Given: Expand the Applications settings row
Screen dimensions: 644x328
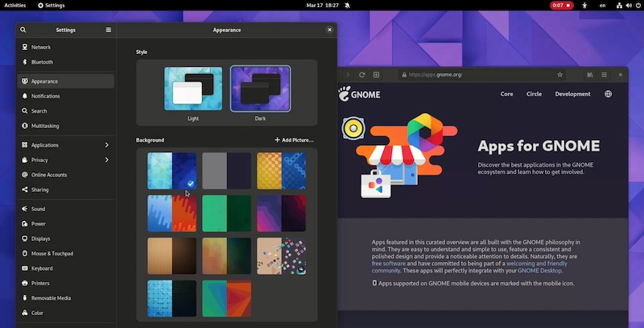Looking at the screenshot, I should tap(66, 145).
